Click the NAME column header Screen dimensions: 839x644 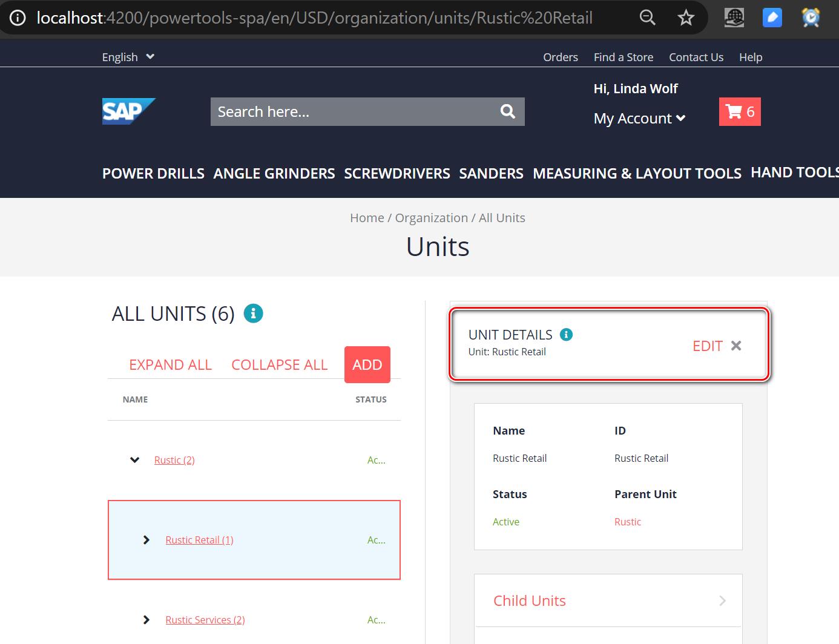coord(135,399)
